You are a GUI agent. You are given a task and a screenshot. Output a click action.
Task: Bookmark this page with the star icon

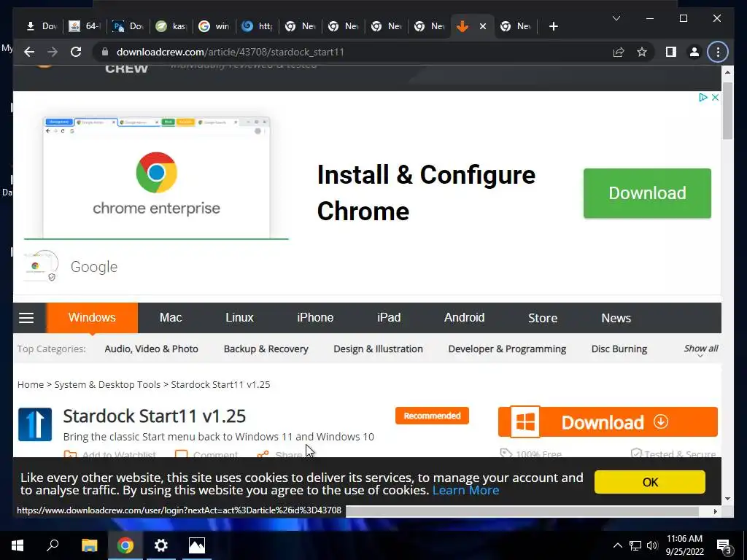(642, 52)
